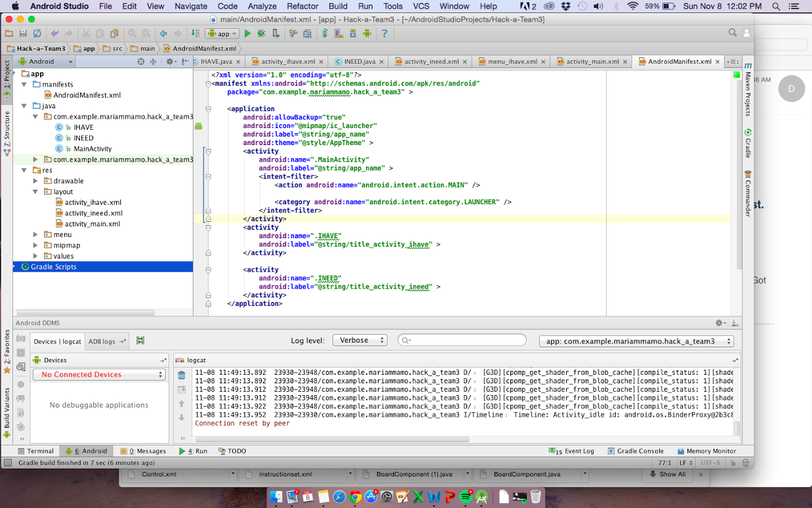
Task: Open the No Connected Devices dropdown
Action: tap(99, 375)
